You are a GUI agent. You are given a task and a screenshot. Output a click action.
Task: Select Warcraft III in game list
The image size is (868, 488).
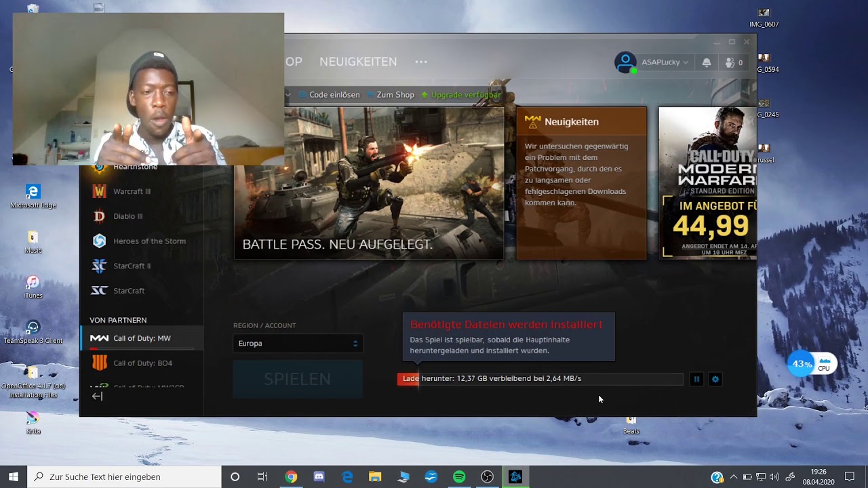click(142, 191)
